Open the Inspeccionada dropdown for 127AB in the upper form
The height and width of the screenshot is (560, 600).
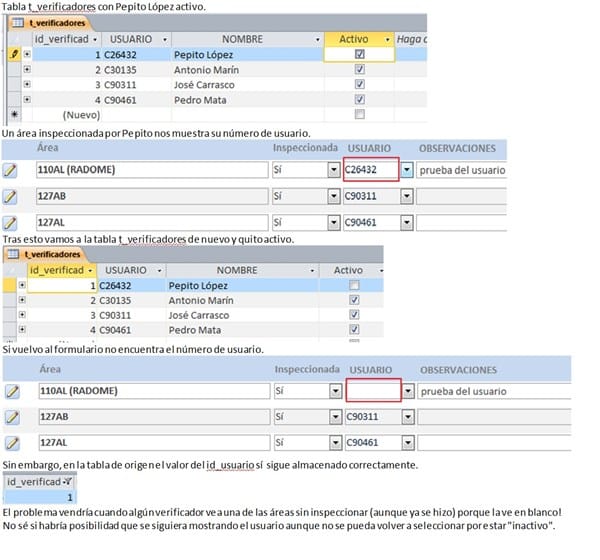[x=334, y=196]
